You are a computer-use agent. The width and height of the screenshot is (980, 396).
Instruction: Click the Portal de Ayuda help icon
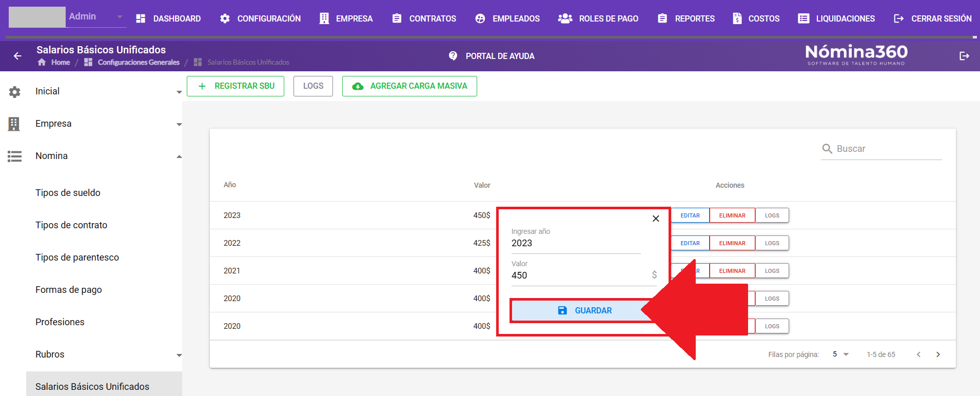(453, 56)
